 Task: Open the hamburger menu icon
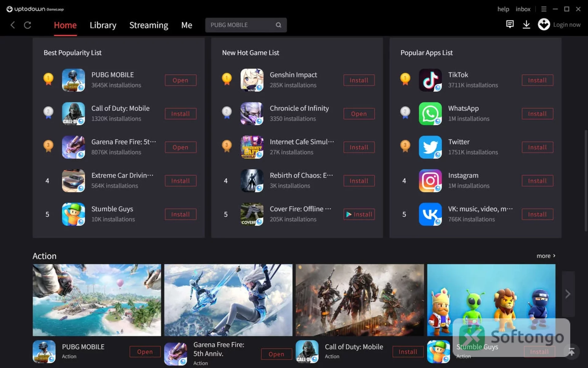tap(544, 9)
